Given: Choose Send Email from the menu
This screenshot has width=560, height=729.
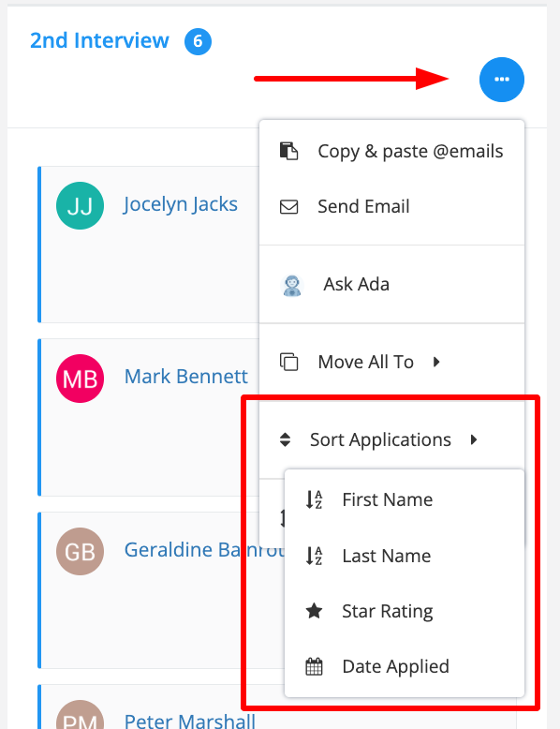Looking at the screenshot, I should coord(391,206).
